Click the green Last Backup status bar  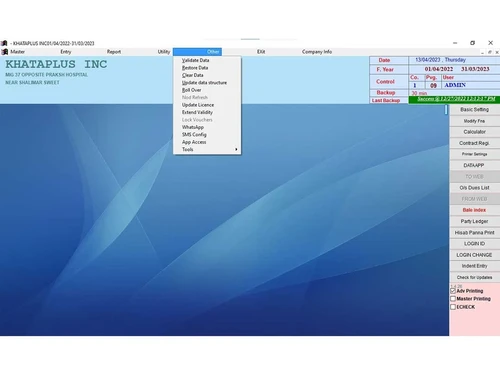coord(454,99)
